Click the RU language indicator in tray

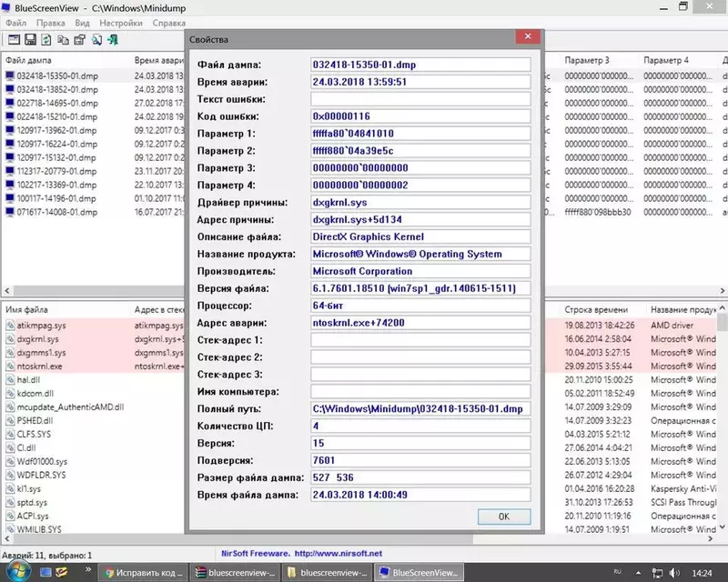(618, 571)
